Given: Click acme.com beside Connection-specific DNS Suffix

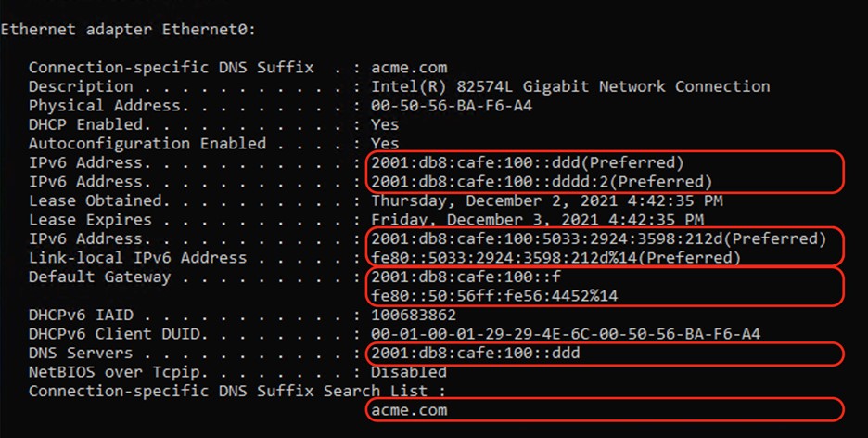Looking at the screenshot, I should point(408,67).
